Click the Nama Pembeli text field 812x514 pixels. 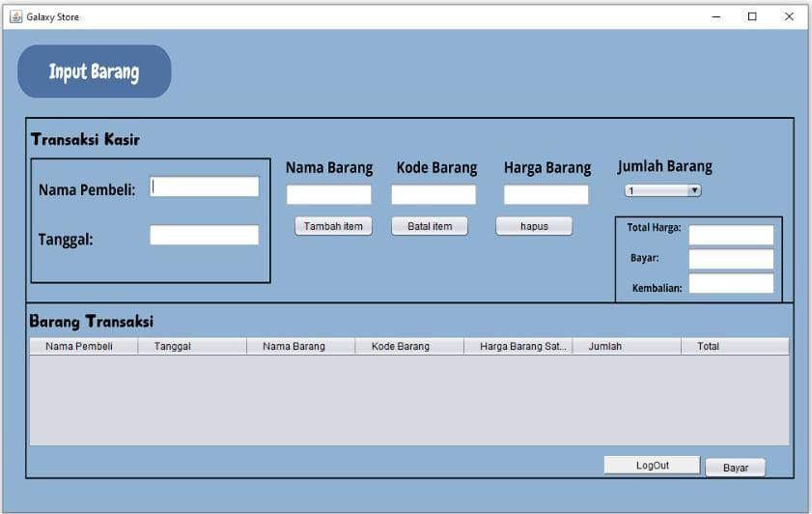[x=204, y=187]
